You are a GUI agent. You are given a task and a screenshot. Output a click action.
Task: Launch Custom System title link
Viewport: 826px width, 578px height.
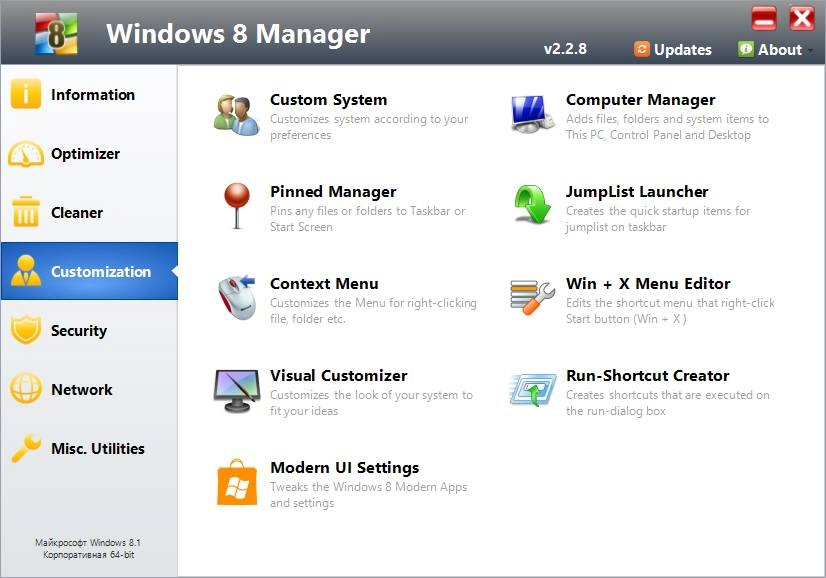(328, 100)
